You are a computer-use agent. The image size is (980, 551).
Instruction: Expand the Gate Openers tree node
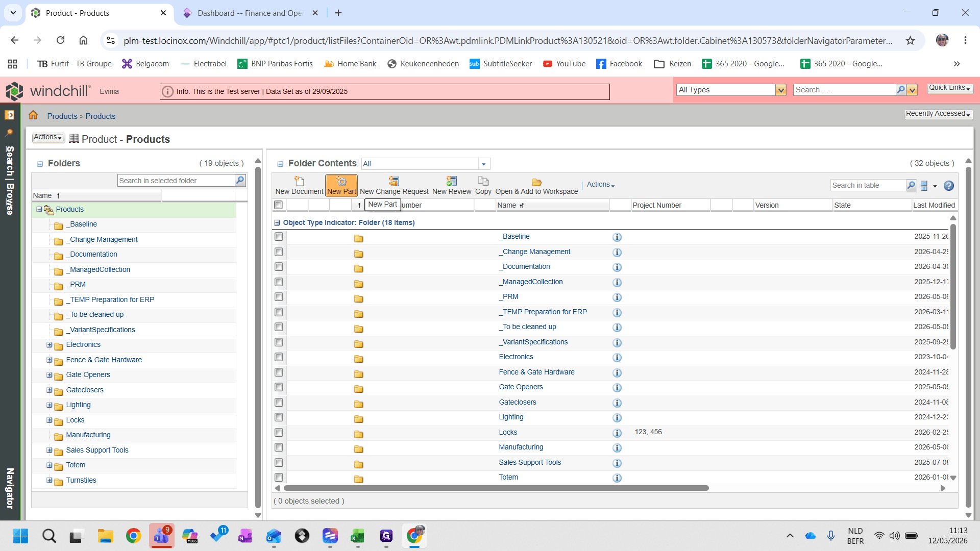click(x=50, y=375)
